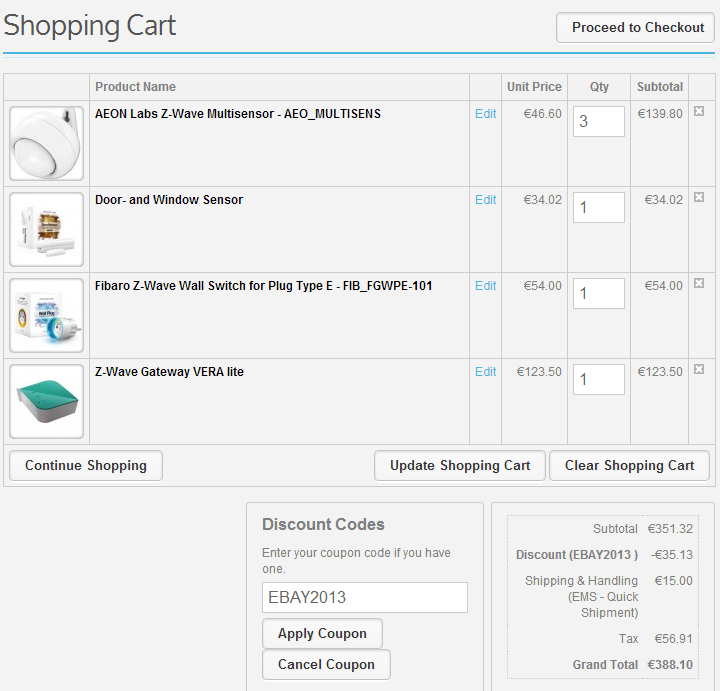This screenshot has height=691, width=720.
Task: Click the Product Name column header
Action: pos(135,87)
